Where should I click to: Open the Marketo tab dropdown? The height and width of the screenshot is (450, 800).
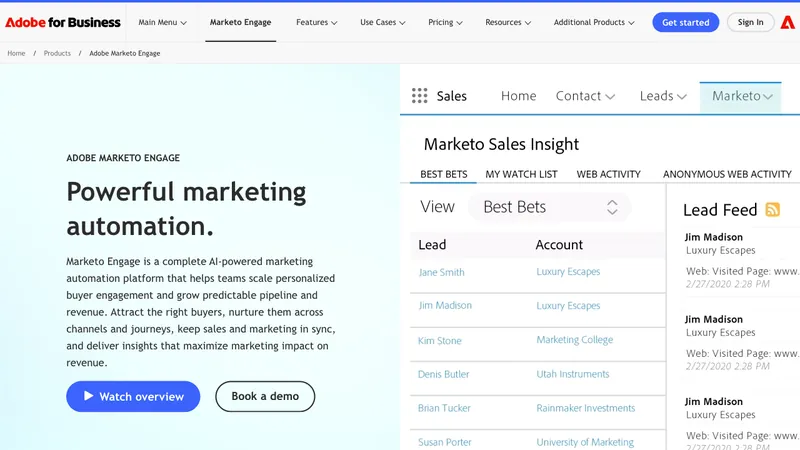(x=742, y=96)
